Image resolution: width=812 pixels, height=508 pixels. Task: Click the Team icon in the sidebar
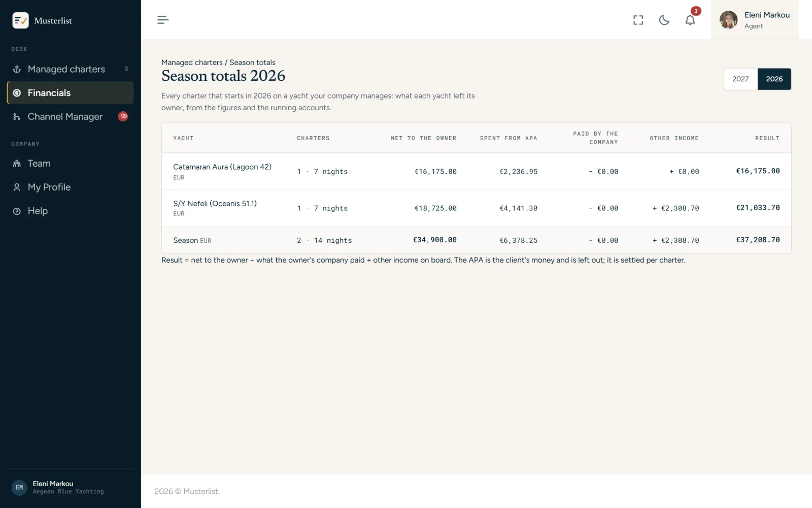tap(17, 164)
